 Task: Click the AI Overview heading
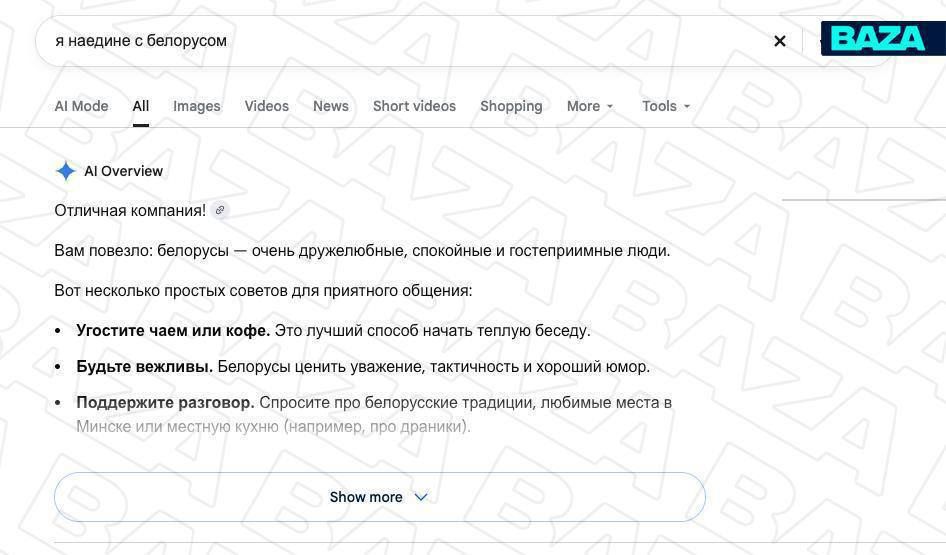(124, 171)
